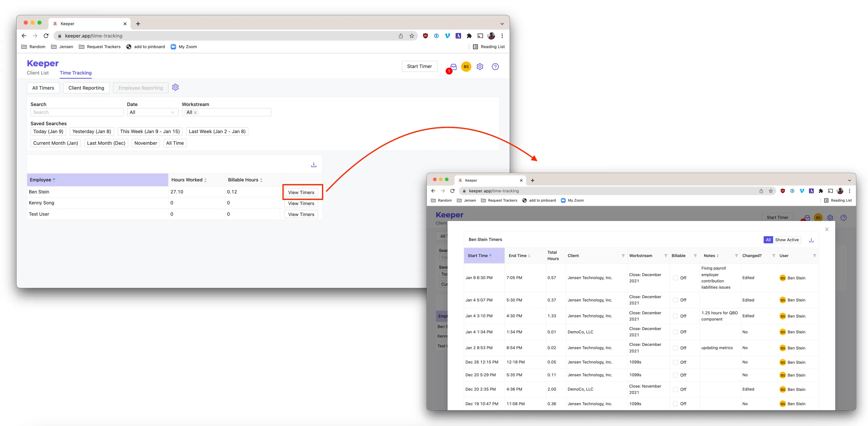Open the BS user avatar in left window
The image size is (868, 426).
[x=466, y=67]
